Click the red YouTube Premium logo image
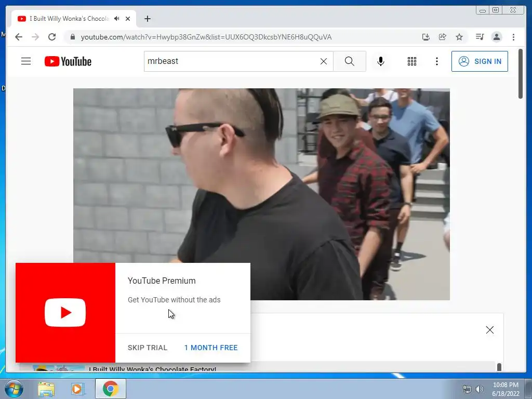532x399 pixels. pyautogui.click(x=65, y=312)
